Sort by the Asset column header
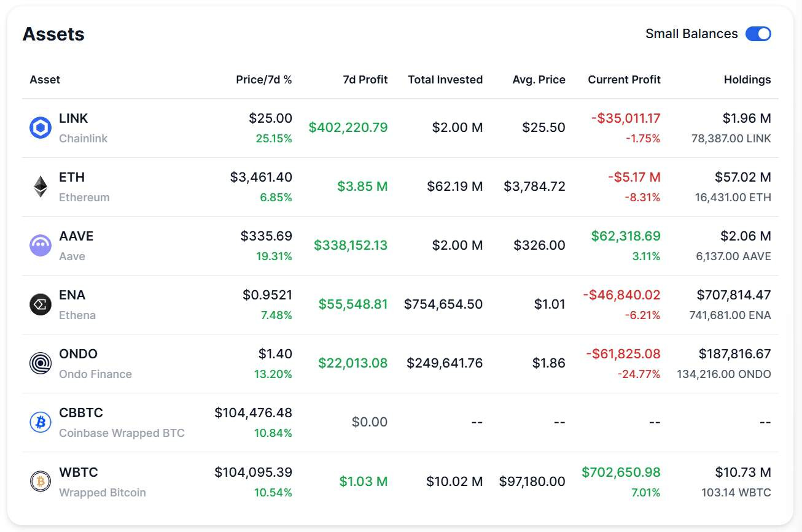The height and width of the screenshot is (532, 802). (45, 80)
